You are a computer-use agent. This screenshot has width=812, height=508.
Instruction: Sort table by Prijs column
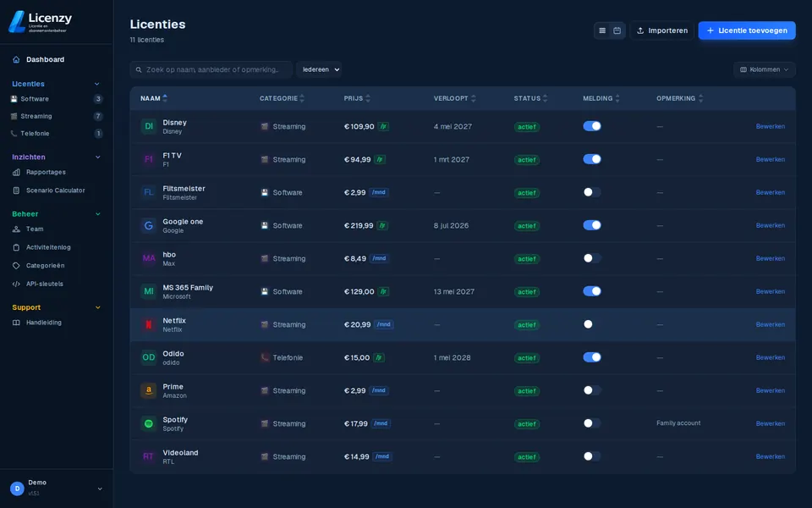(x=357, y=98)
